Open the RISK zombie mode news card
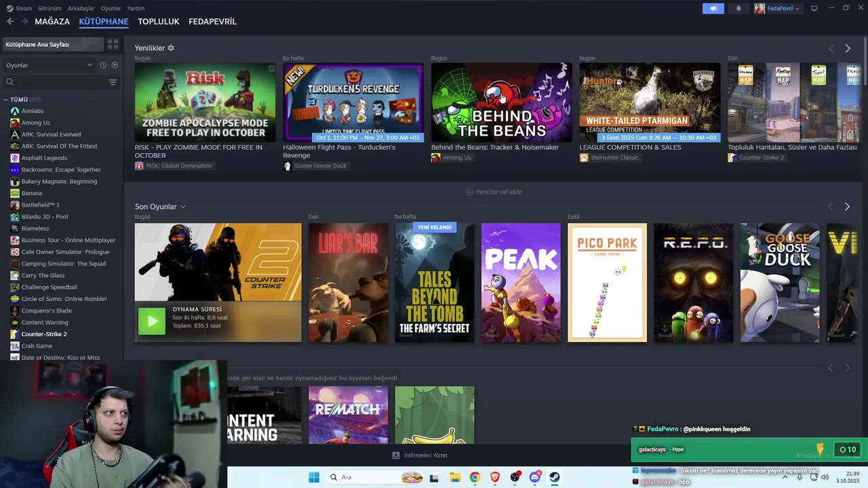The height and width of the screenshot is (488, 868). tap(205, 103)
